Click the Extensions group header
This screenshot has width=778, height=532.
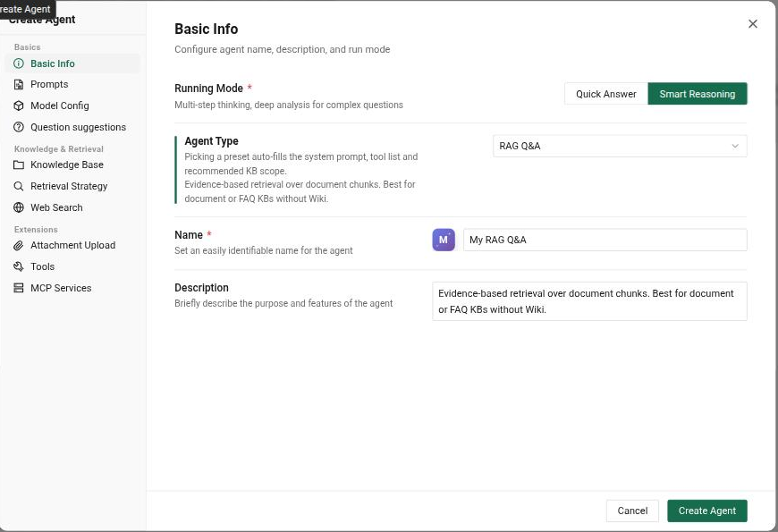(36, 229)
